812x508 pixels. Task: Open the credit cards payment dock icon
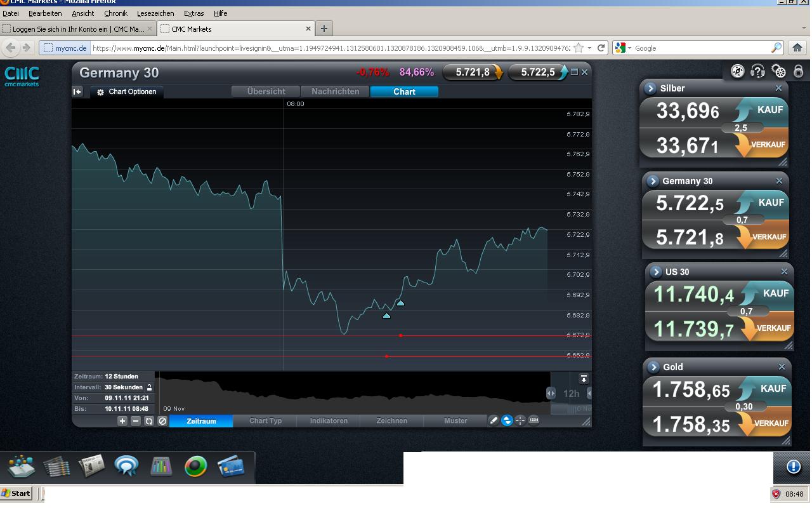click(x=232, y=467)
